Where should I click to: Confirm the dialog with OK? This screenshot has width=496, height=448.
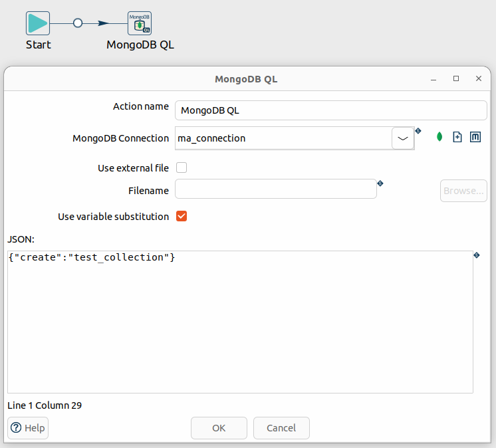coord(219,428)
